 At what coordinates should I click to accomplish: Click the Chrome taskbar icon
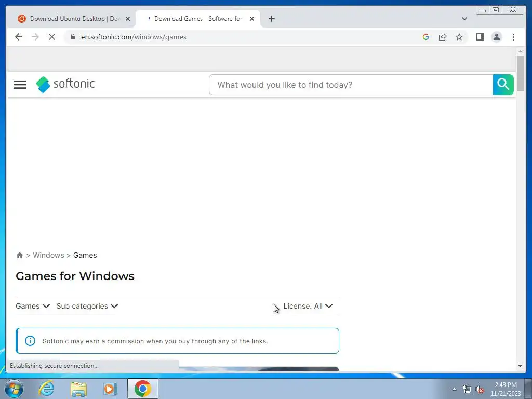coord(142,389)
